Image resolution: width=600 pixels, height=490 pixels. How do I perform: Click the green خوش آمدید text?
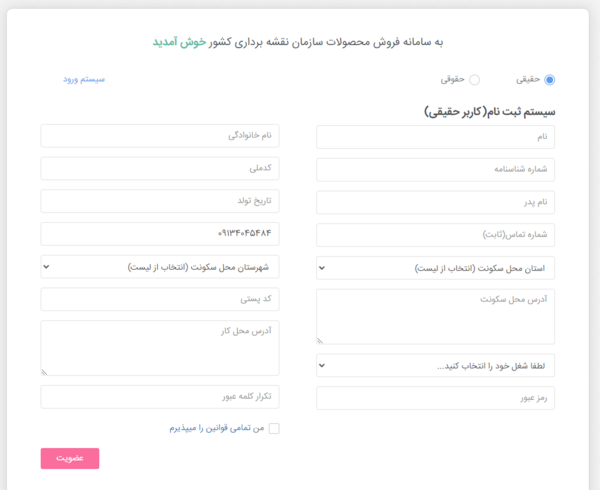pyautogui.click(x=179, y=42)
